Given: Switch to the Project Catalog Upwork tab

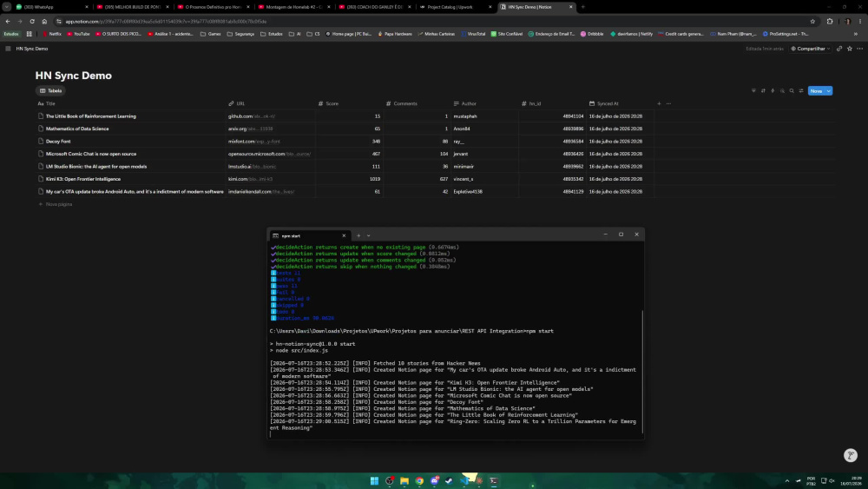Looking at the screenshot, I should [456, 7].
